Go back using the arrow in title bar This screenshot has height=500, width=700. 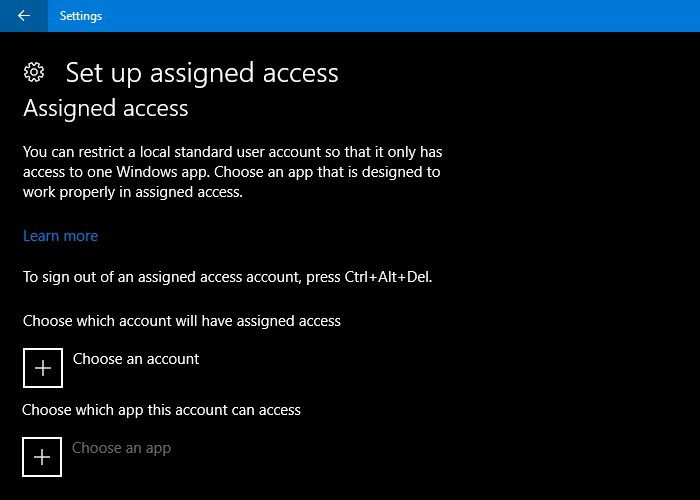point(24,16)
